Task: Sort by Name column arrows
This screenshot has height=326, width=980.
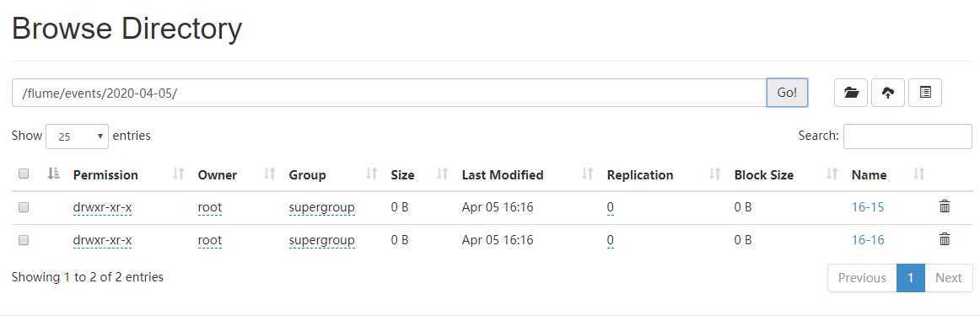Action: [x=918, y=174]
